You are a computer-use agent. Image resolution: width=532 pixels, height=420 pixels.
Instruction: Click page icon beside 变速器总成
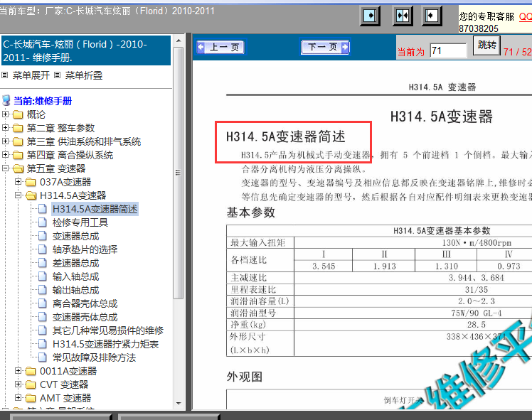tap(43, 236)
